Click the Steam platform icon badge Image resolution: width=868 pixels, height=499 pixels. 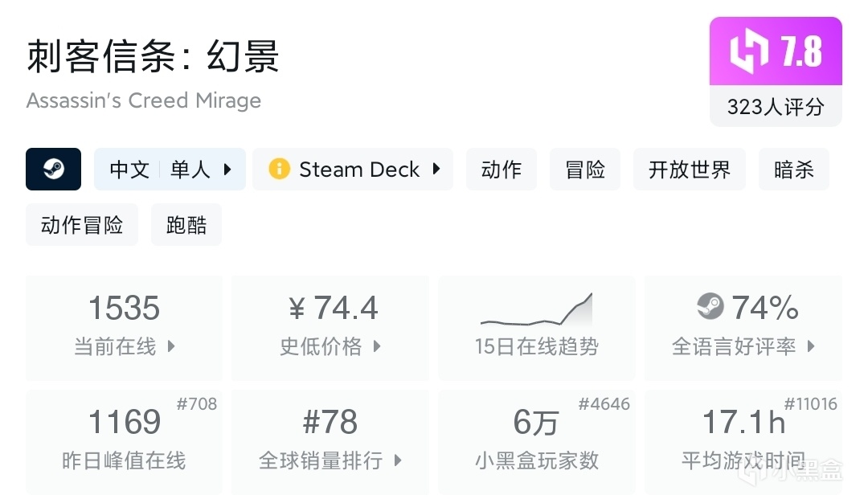click(x=53, y=170)
